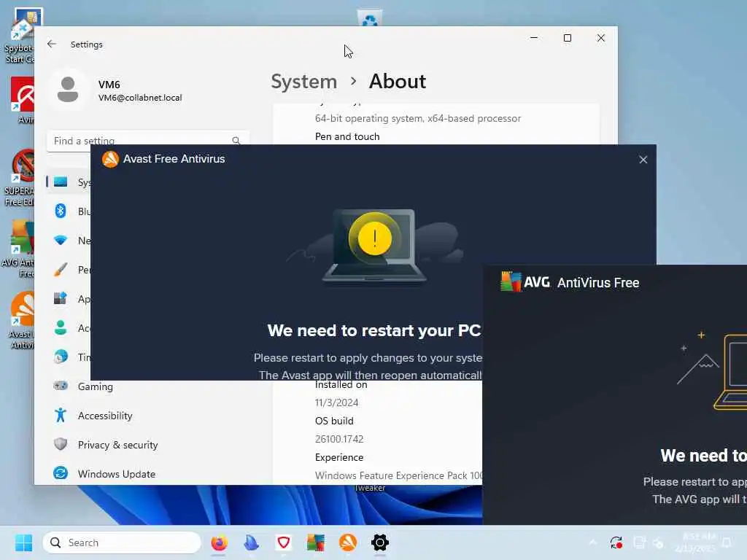Viewport: 747px width, 560px height.
Task: Select the System icon in Settings sidebar
Action: pyautogui.click(x=61, y=182)
